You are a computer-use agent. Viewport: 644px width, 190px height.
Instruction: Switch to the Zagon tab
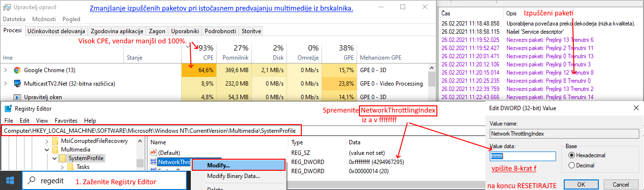click(x=157, y=31)
